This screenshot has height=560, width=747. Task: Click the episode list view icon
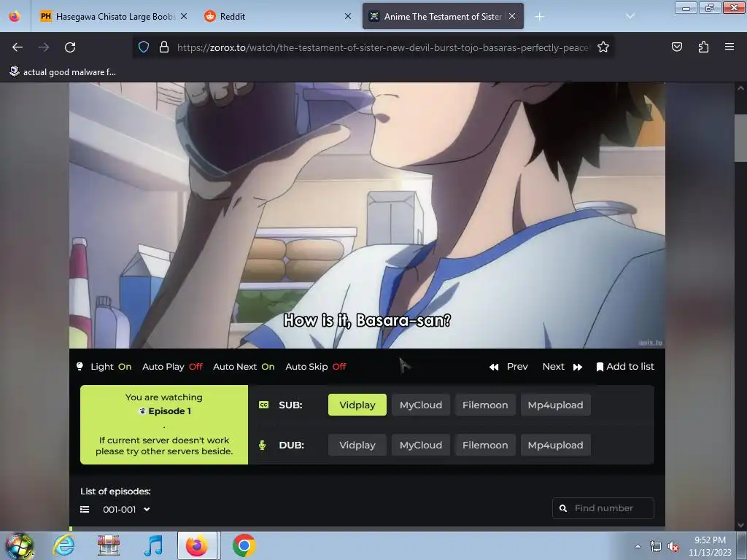click(85, 510)
